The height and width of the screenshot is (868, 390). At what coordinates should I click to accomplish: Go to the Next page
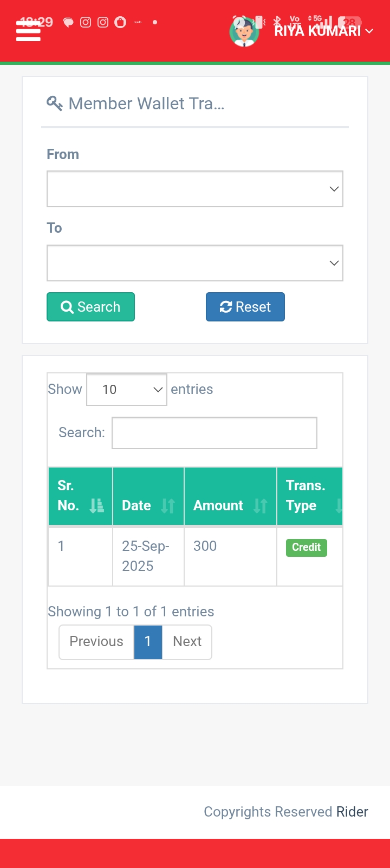point(187,642)
